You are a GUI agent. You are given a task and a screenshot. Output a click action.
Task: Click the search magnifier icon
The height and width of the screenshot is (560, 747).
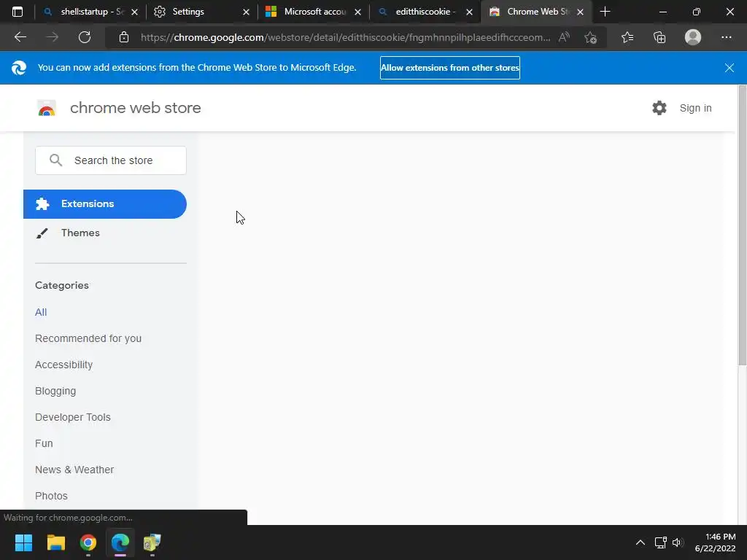tap(55, 160)
